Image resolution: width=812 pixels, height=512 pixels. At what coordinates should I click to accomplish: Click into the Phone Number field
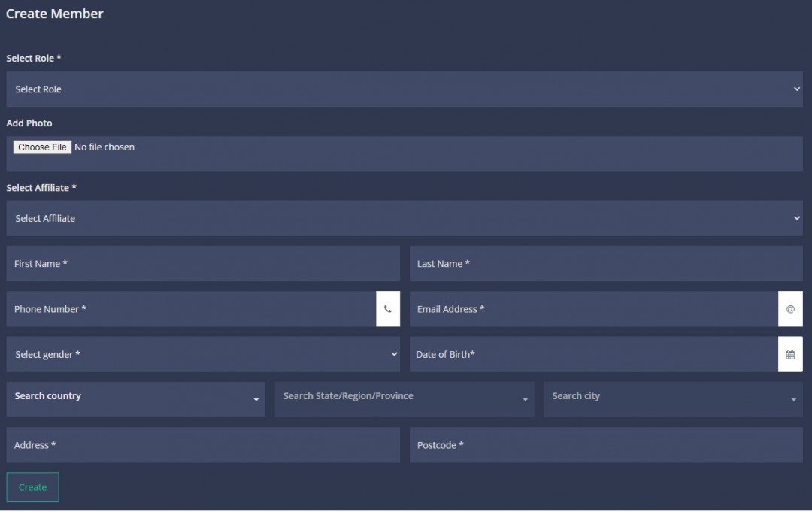[x=191, y=309]
